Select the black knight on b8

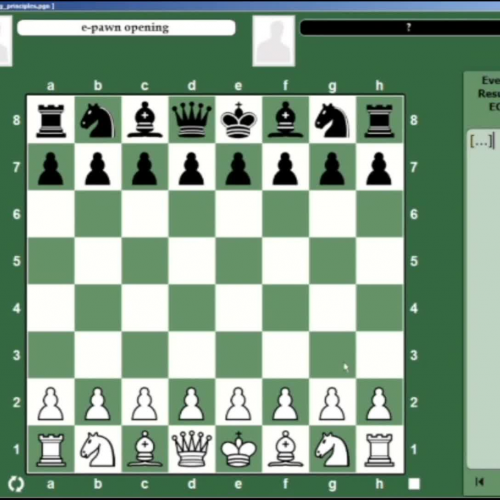(98, 120)
